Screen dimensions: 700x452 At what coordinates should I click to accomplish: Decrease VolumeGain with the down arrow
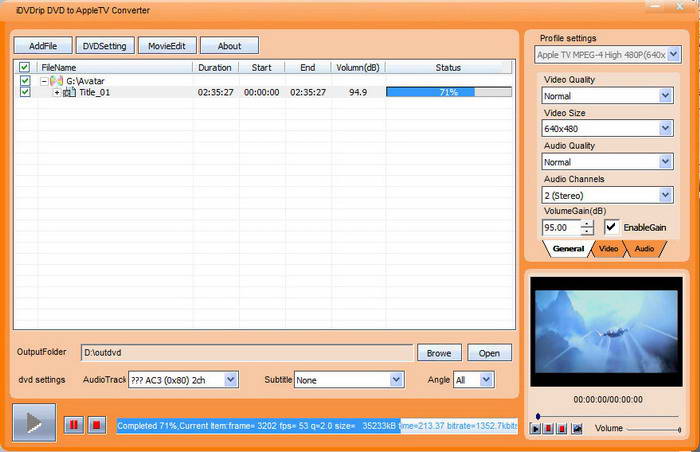[x=587, y=231]
